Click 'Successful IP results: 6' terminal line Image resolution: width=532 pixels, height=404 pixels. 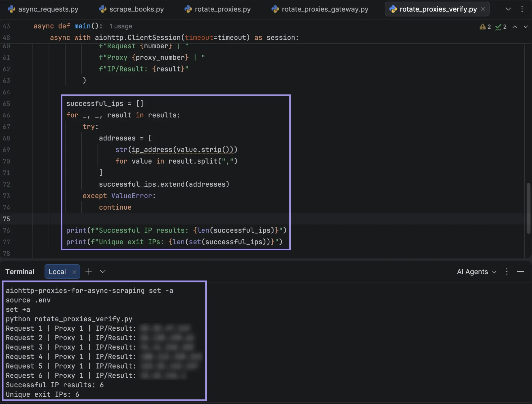pos(55,385)
